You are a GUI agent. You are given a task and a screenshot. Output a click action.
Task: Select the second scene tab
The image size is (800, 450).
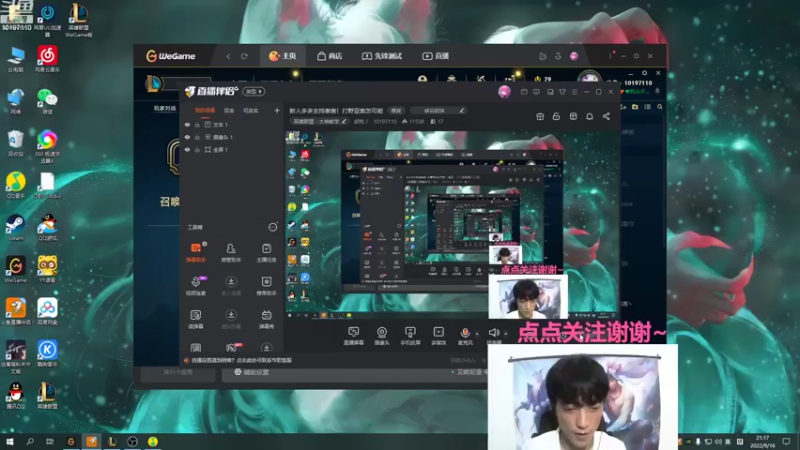229,111
